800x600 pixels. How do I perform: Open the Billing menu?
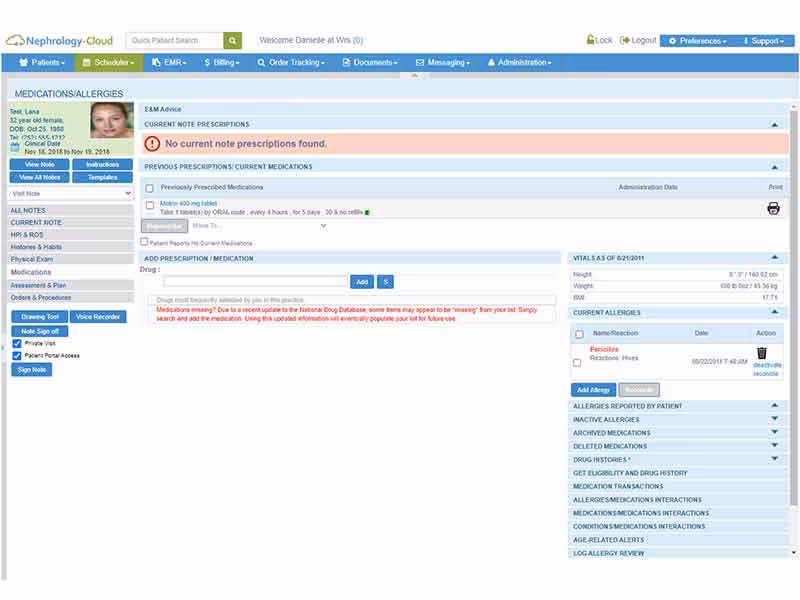pyautogui.click(x=222, y=62)
